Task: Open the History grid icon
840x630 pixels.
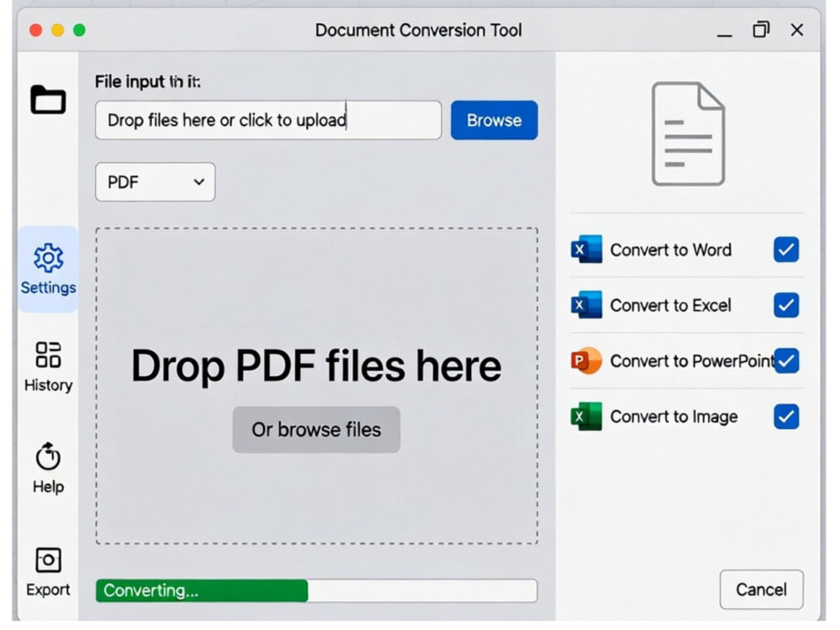Action: pyautogui.click(x=48, y=354)
